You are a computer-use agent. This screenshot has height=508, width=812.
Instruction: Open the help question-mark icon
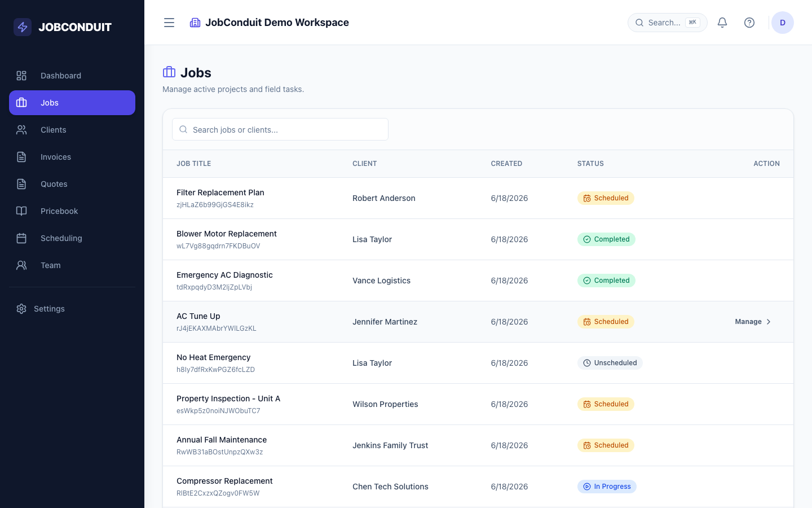[x=749, y=23]
